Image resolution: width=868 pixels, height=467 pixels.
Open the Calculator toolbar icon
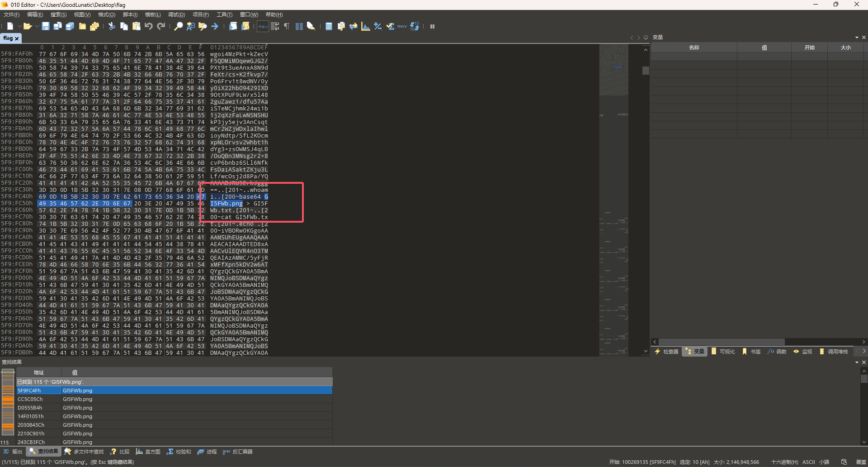coord(329,26)
